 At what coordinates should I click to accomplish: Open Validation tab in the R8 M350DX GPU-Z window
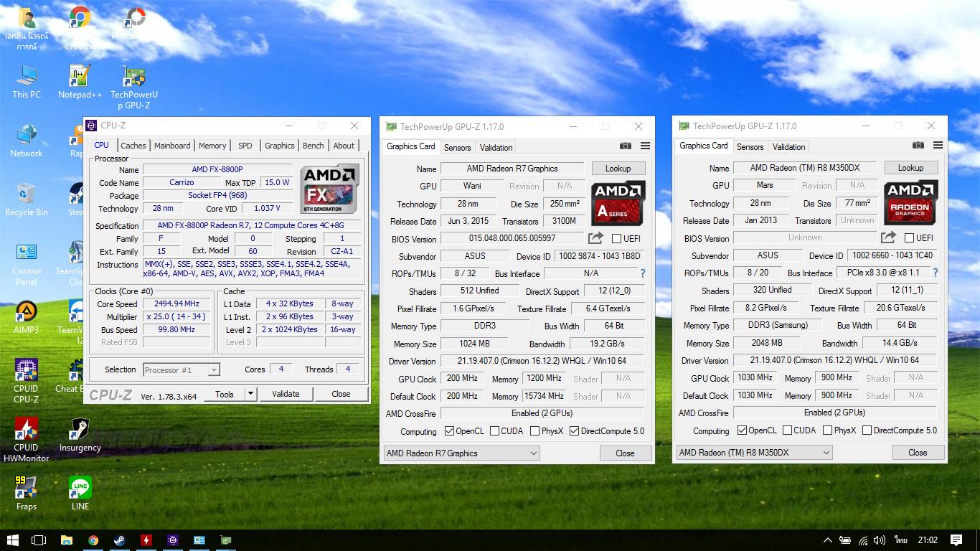pyautogui.click(x=789, y=147)
